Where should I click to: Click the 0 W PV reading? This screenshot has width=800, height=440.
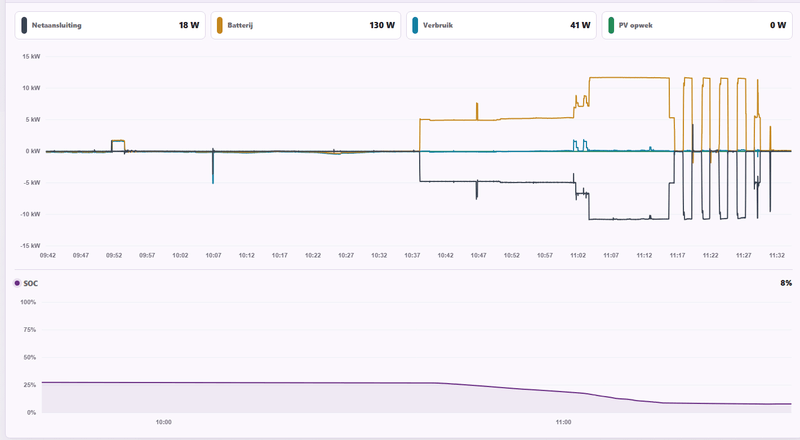(778, 25)
